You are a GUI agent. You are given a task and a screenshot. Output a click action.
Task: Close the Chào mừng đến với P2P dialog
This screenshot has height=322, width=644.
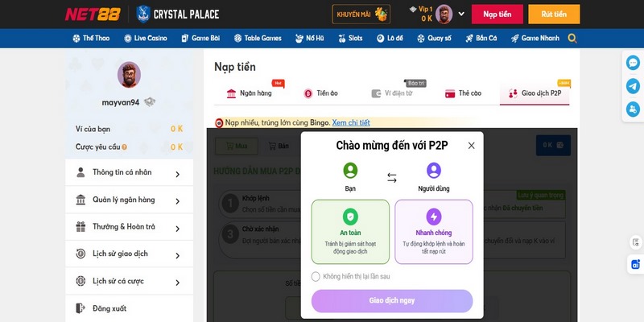[472, 146]
